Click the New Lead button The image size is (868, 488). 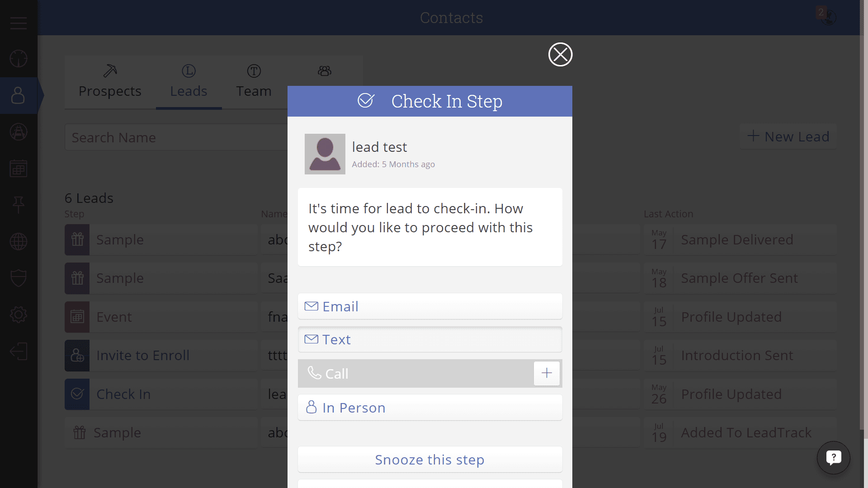[x=788, y=136]
